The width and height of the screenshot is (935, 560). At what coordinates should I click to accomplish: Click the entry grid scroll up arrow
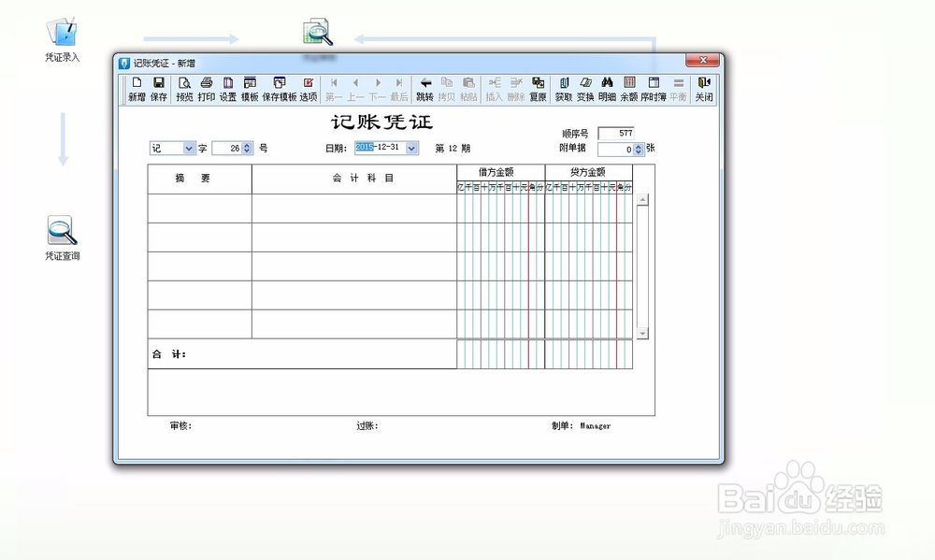tap(642, 200)
